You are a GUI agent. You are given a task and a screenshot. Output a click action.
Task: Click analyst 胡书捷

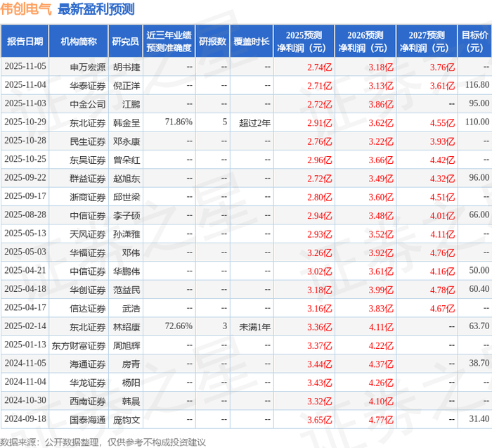[127, 68]
